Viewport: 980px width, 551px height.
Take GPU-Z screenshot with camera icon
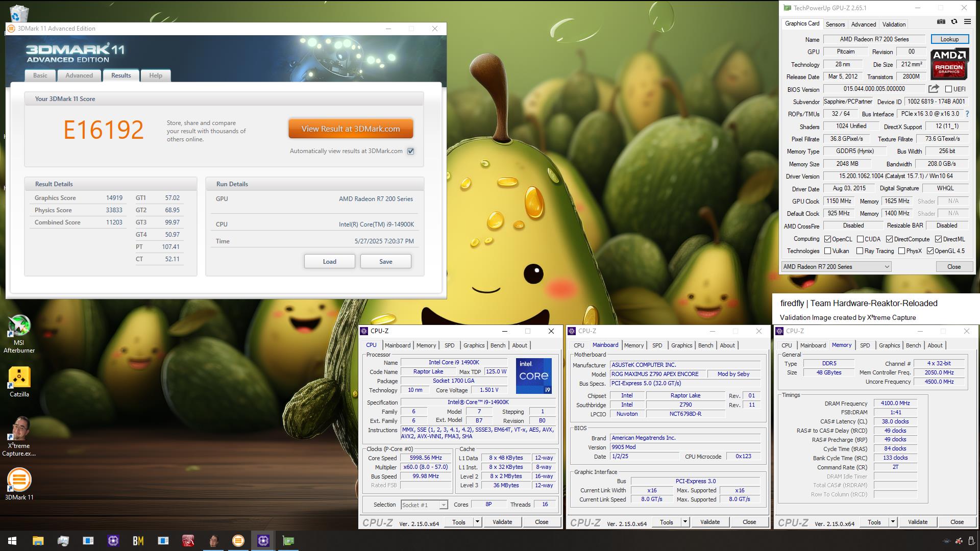point(941,21)
